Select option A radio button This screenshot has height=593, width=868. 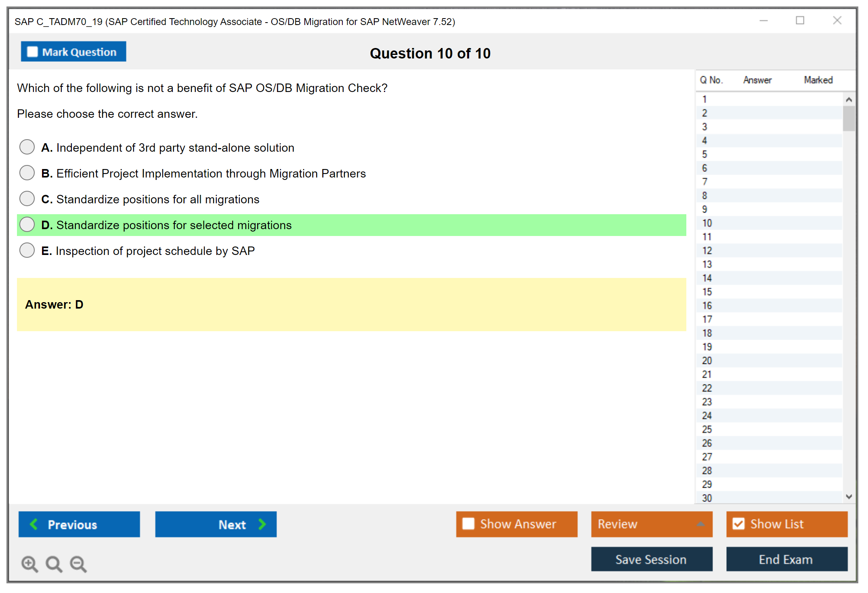(x=27, y=147)
